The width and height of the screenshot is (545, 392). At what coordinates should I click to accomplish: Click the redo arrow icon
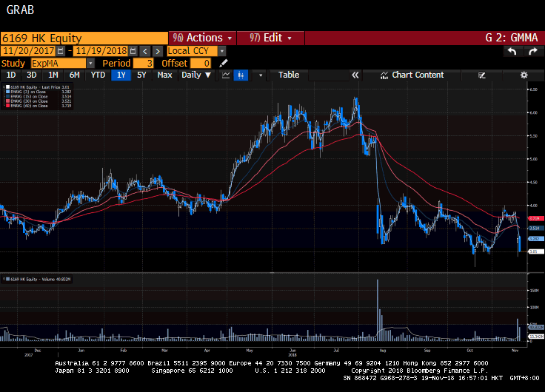tap(533, 51)
